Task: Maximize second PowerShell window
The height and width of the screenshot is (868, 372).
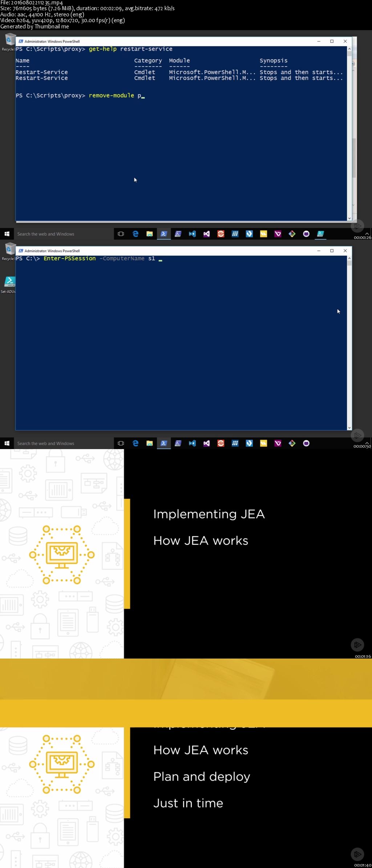Action: point(332,251)
